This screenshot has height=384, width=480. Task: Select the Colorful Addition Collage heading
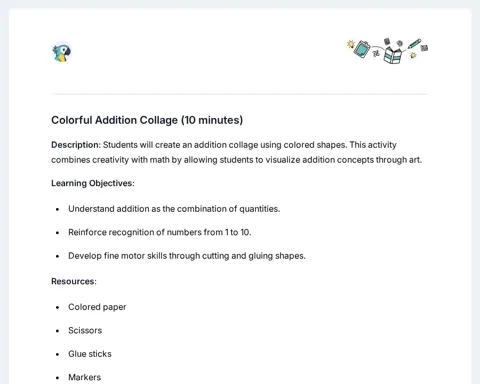point(147,120)
